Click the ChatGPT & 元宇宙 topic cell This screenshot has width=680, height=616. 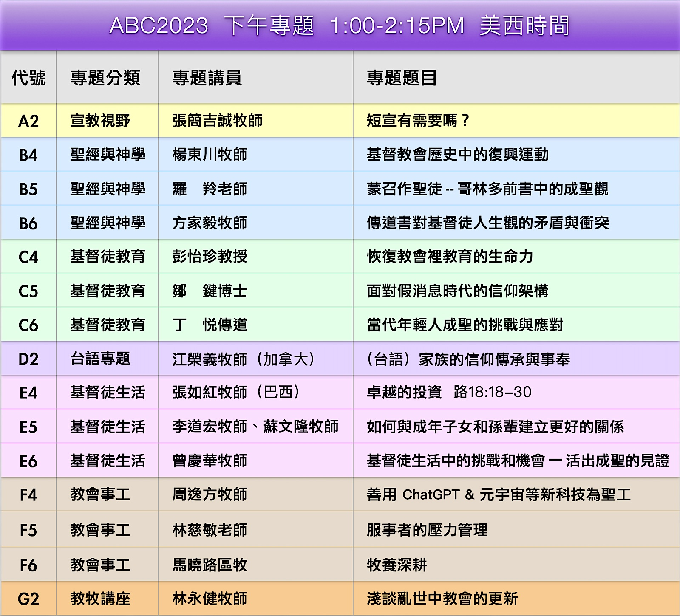(499, 494)
